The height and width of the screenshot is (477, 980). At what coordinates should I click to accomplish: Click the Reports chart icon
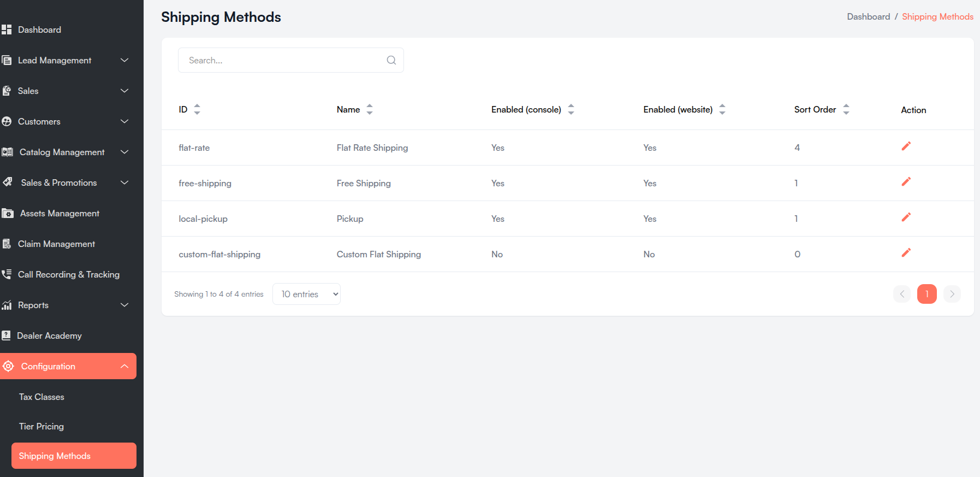7,305
